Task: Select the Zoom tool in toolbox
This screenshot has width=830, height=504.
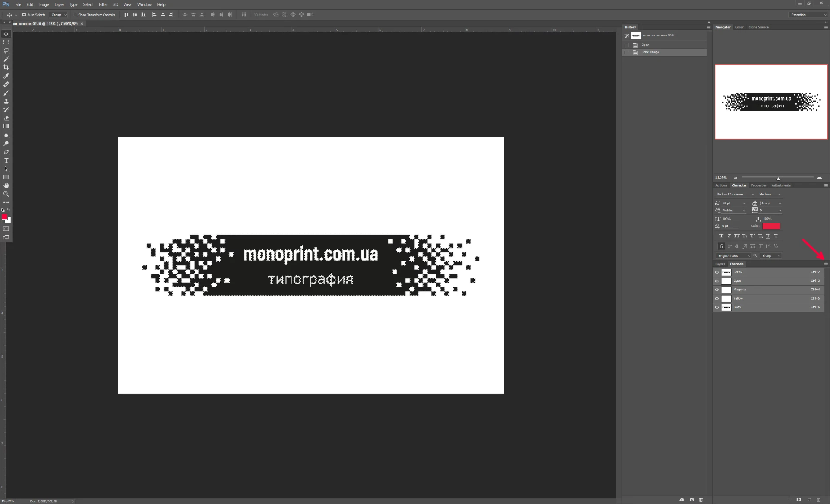Action: pos(6,194)
